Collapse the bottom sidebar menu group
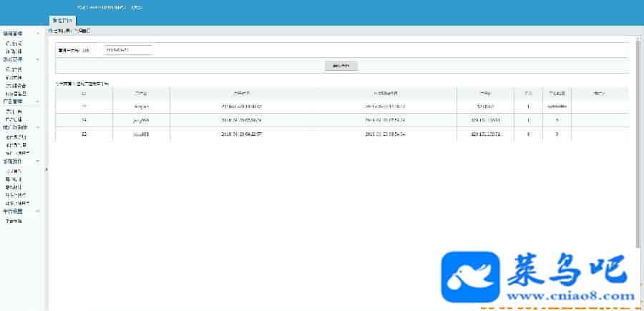 tap(38, 212)
